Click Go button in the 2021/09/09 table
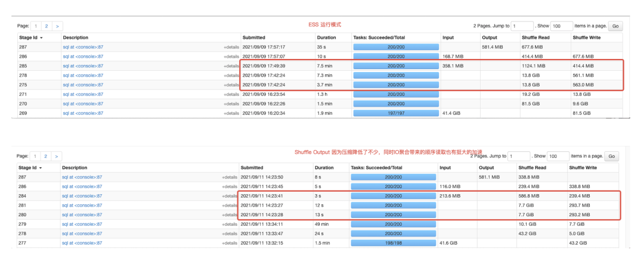The height and width of the screenshot is (268, 644). click(615, 26)
